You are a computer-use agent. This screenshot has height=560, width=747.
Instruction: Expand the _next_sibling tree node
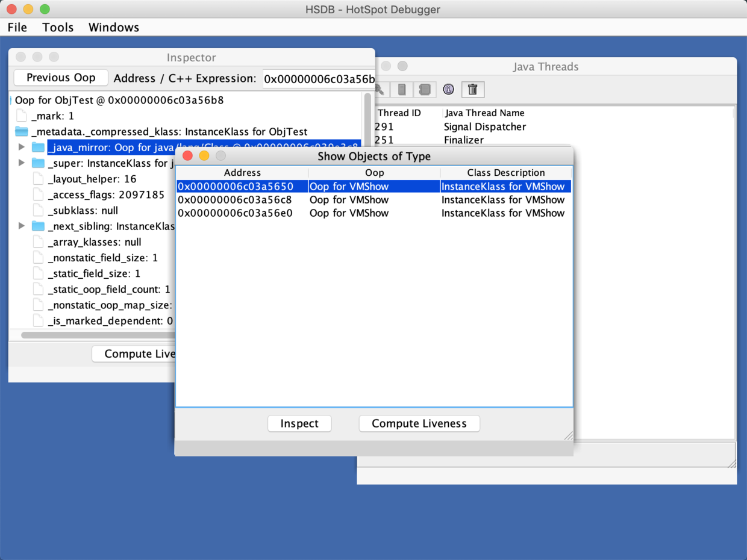(x=22, y=226)
